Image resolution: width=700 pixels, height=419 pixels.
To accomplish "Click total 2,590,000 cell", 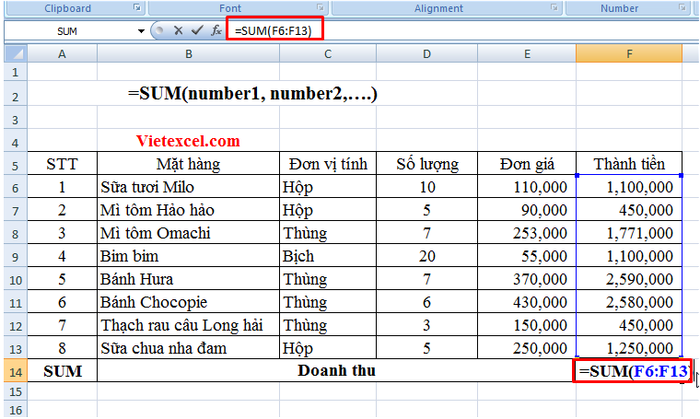I will point(629,279).
